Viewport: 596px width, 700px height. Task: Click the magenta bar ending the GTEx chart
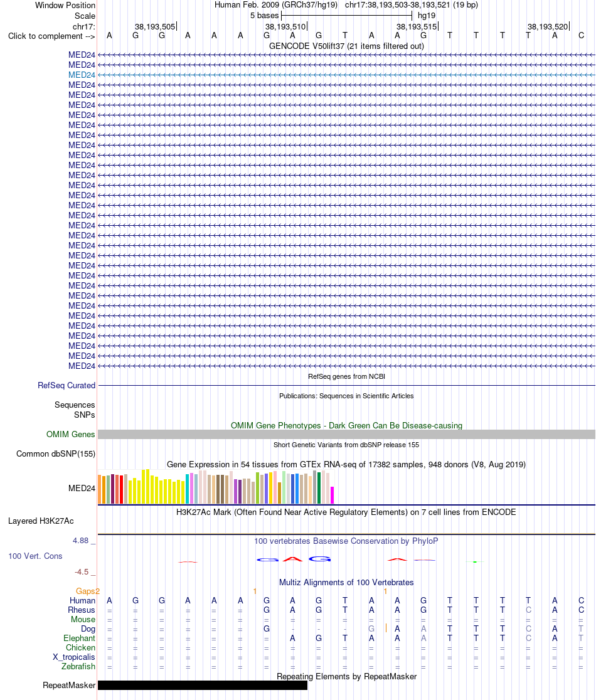coord(332,495)
